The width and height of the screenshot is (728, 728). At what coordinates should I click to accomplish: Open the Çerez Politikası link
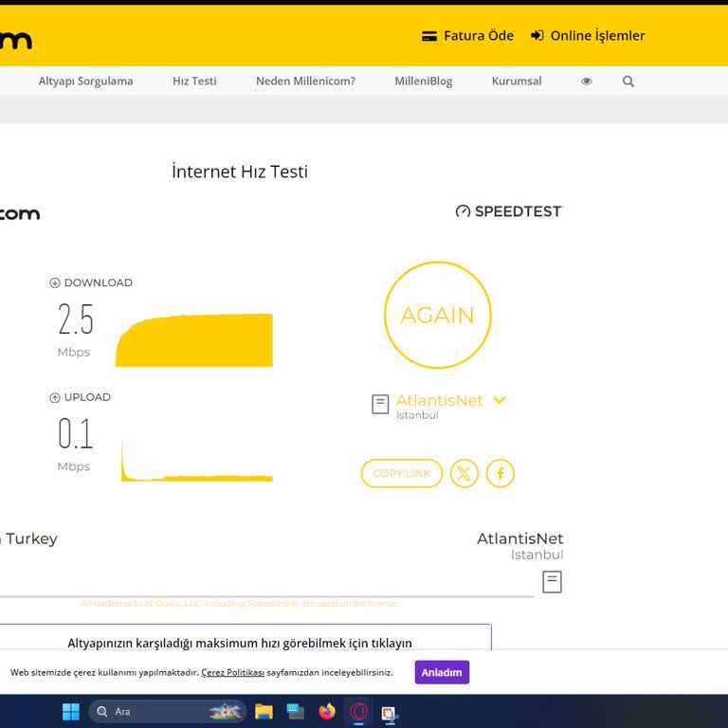click(x=232, y=672)
